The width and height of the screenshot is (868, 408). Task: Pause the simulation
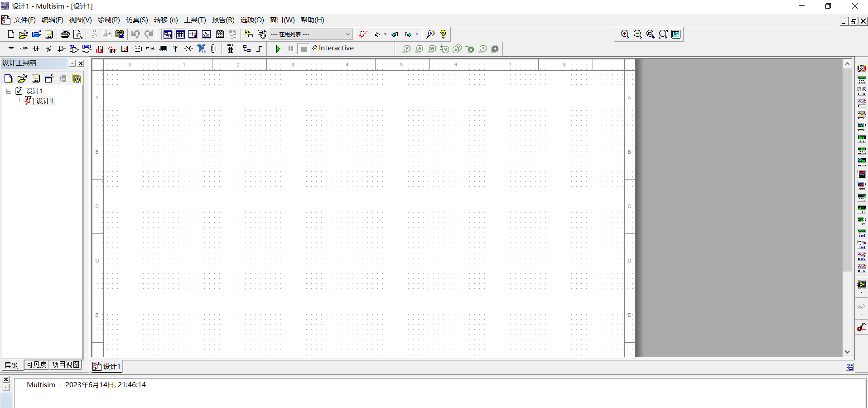pos(291,49)
